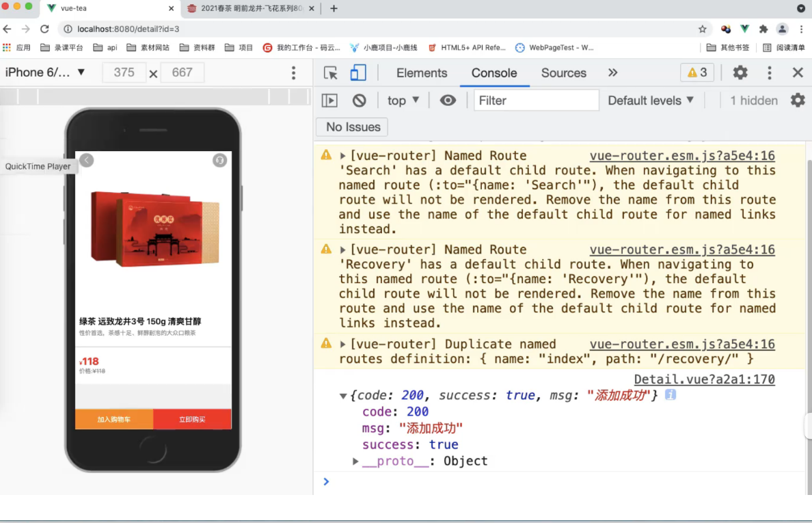The image size is (812, 523).
Task: Bookmark this page with the star
Action: pyautogui.click(x=702, y=29)
